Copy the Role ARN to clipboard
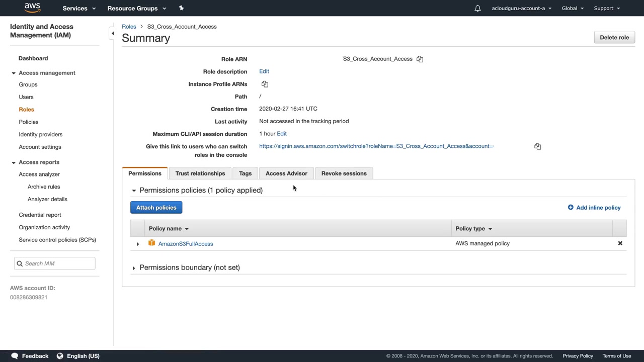The width and height of the screenshot is (644, 362). [420, 59]
